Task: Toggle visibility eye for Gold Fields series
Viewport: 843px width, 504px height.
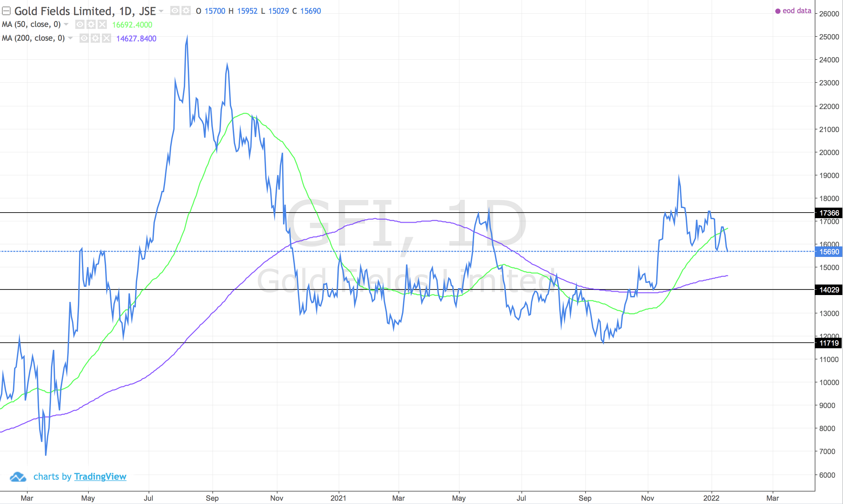Action: [175, 11]
